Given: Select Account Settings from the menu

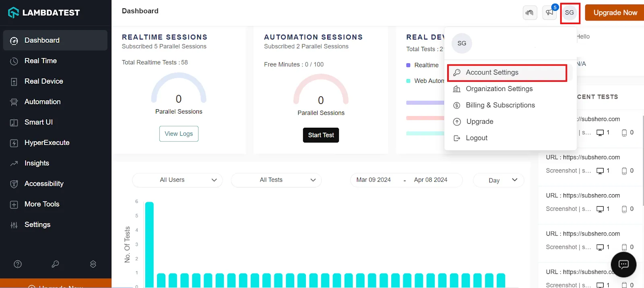Looking at the screenshot, I should 507,73.
